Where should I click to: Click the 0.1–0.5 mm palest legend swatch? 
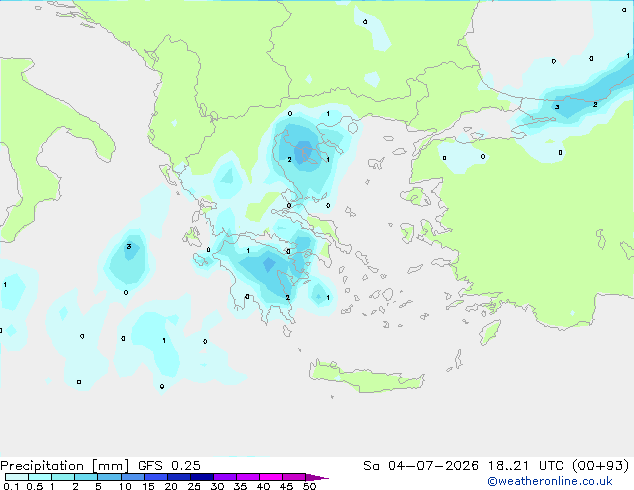coord(17,477)
